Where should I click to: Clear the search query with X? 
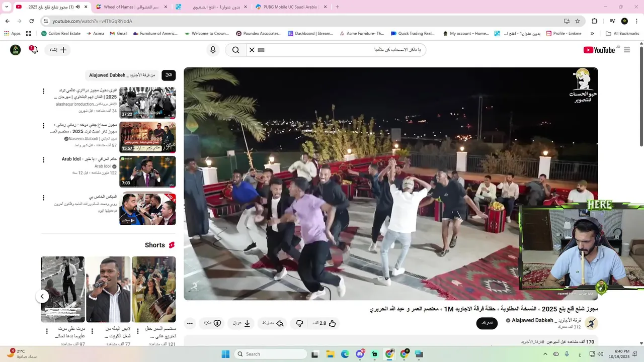252,50
